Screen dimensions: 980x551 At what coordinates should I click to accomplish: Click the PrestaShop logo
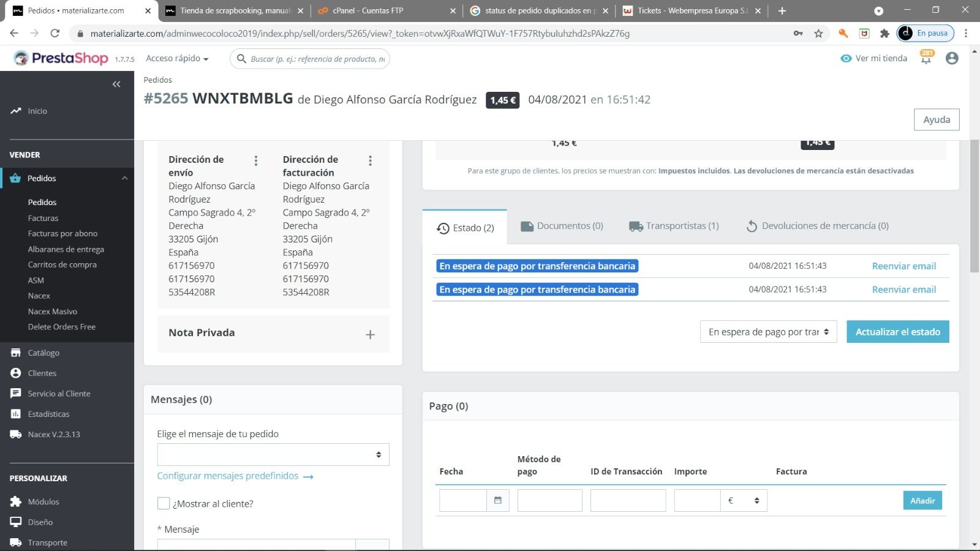pyautogui.click(x=61, y=58)
